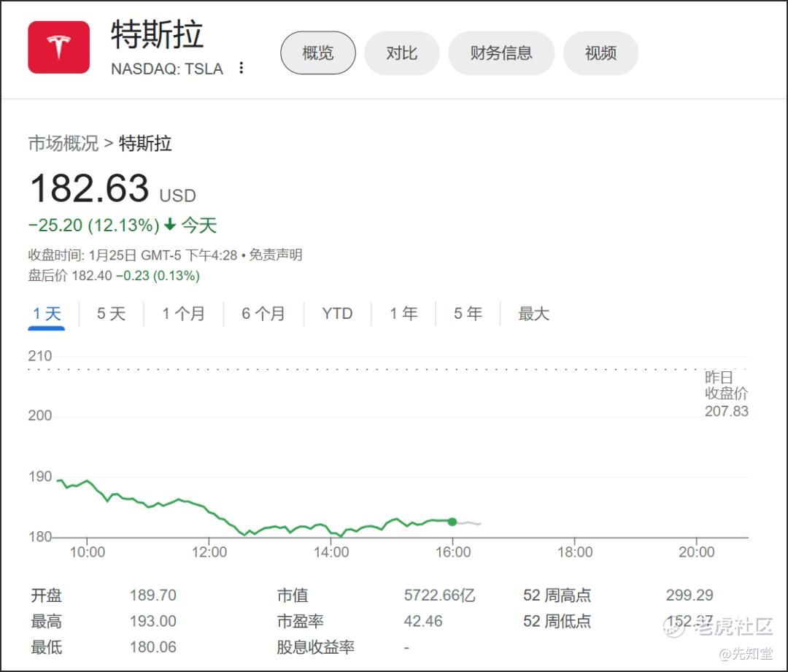Click the 16:00 time axis label

pyautogui.click(x=453, y=552)
